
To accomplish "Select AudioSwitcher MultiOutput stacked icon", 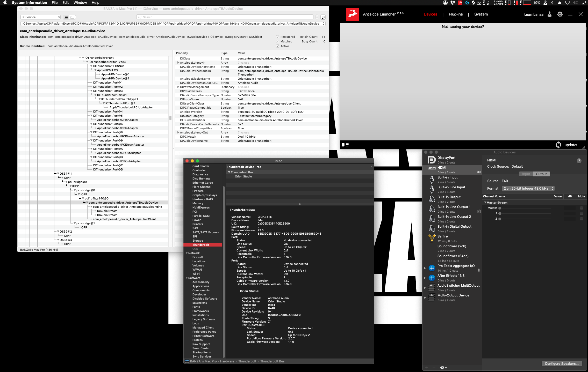I will point(432,288).
